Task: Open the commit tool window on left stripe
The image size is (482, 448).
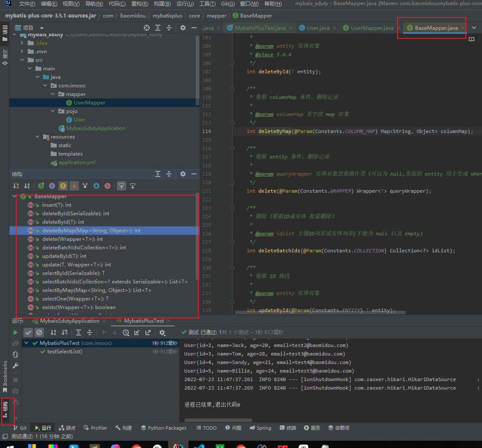Action: pyautogui.click(x=5, y=57)
